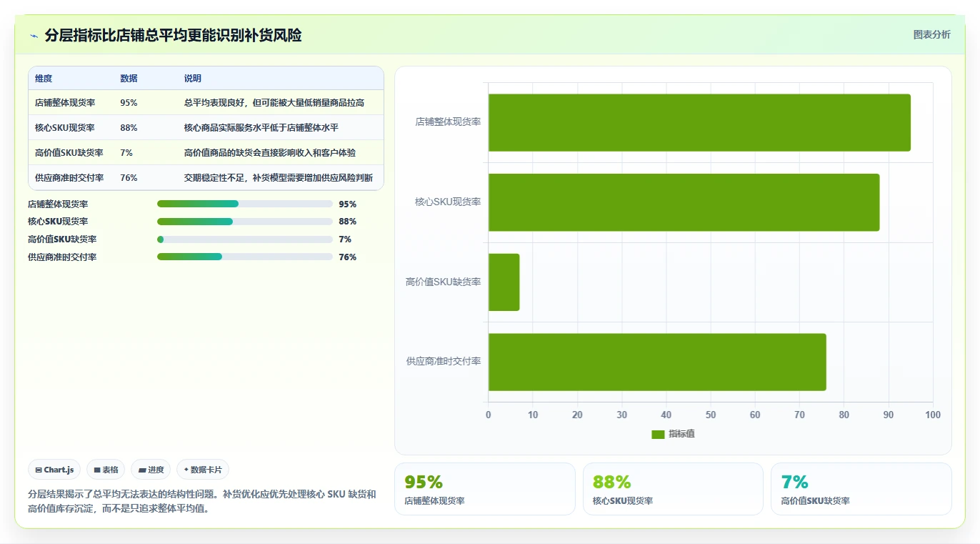Select the 76% cell in the table

[x=129, y=178]
